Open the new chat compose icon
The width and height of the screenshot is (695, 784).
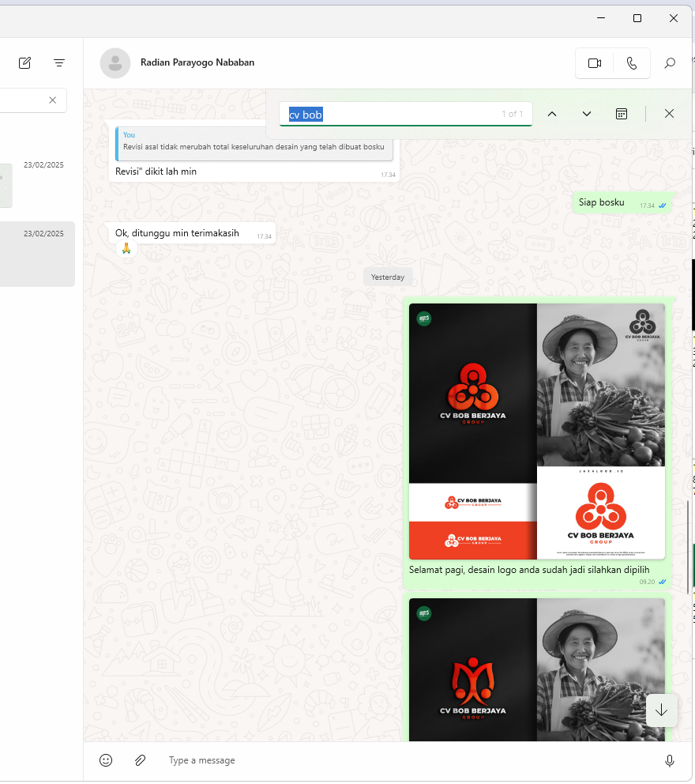(x=25, y=63)
